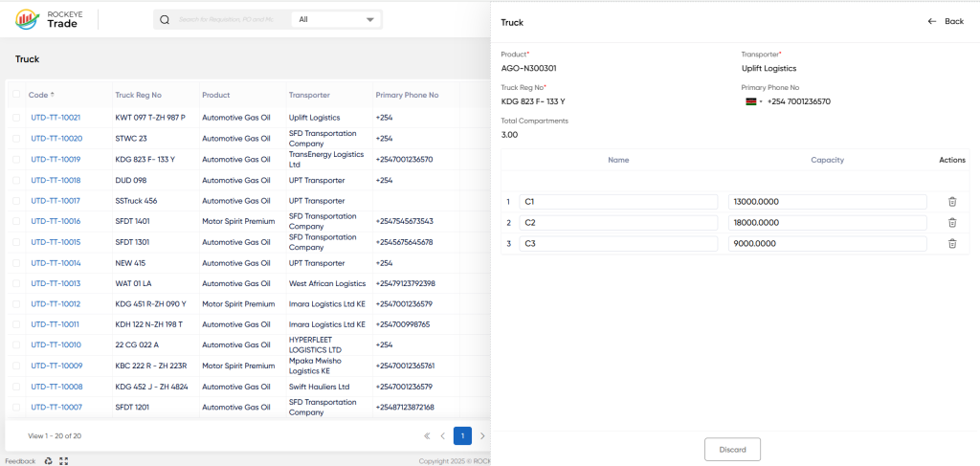
Task: Click transporter value Uplift Logistics in panel
Action: (x=768, y=68)
